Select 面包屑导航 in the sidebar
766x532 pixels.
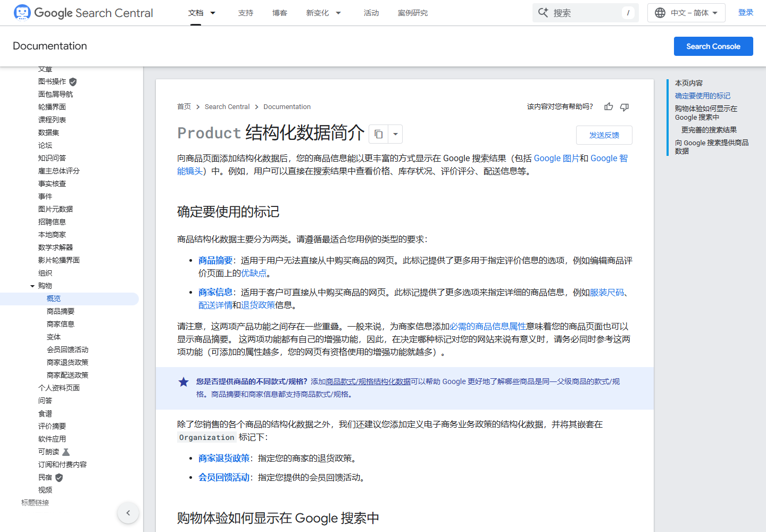pos(56,95)
